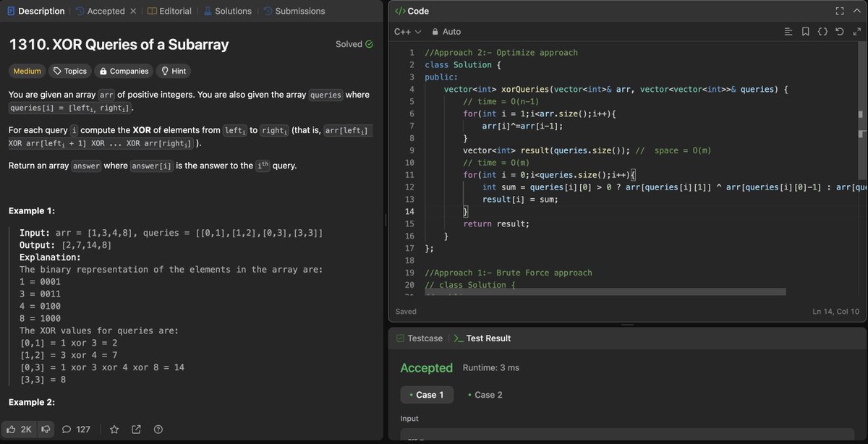Open the C++ language dropdown
Viewport: 868px width, 444px height.
[407, 32]
